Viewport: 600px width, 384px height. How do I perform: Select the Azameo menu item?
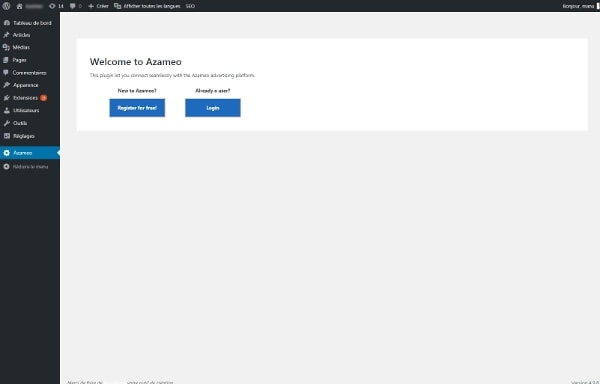[30, 153]
